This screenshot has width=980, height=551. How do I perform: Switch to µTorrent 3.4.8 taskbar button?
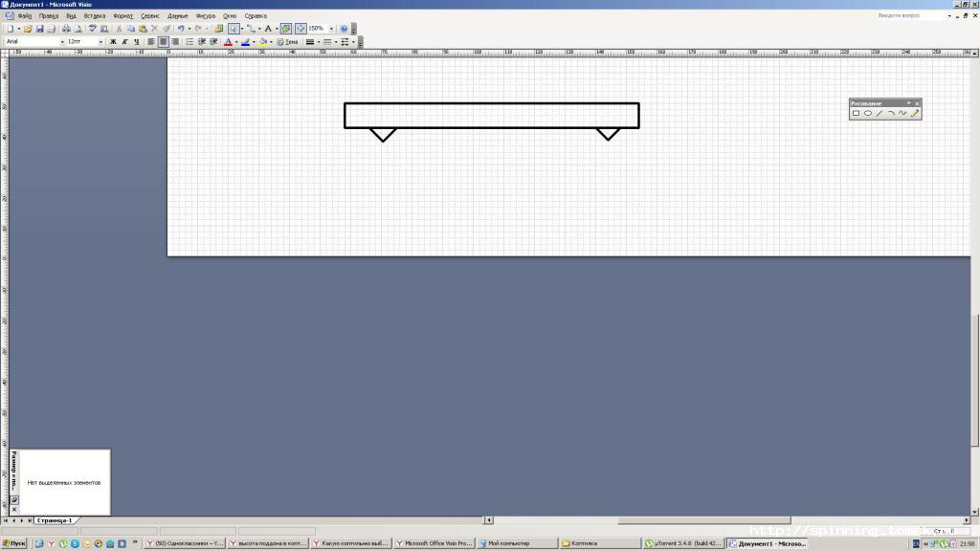(x=682, y=543)
